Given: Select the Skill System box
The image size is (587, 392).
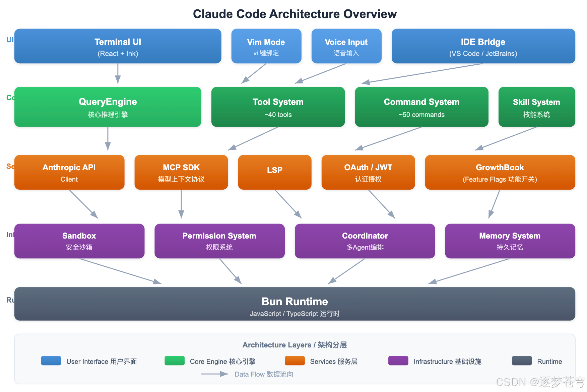Looking at the screenshot, I should pyautogui.click(x=537, y=107).
